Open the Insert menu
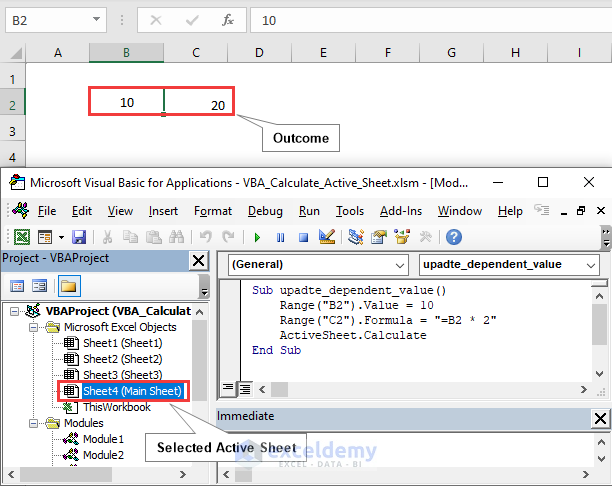 [x=163, y=211]
